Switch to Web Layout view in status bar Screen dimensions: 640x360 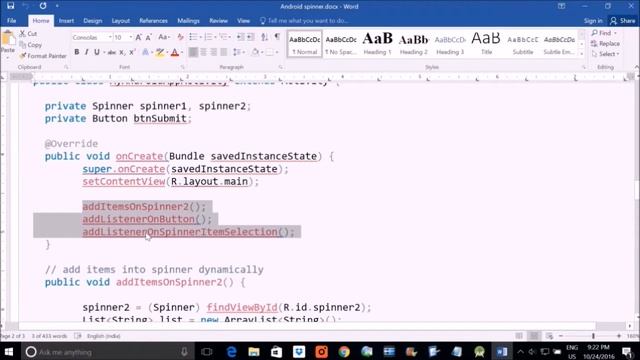tap(549, 336)
